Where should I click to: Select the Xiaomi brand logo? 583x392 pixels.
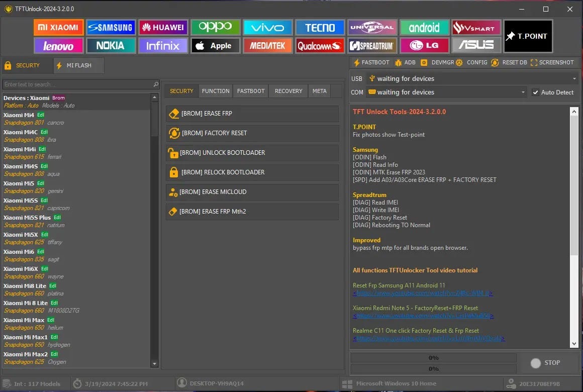58,28
